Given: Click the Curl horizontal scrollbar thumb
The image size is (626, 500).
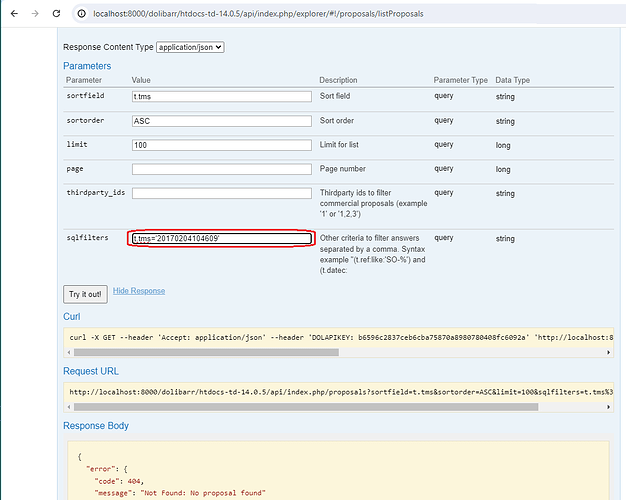Looking at the screenshot, I should [x=206, y=352].
